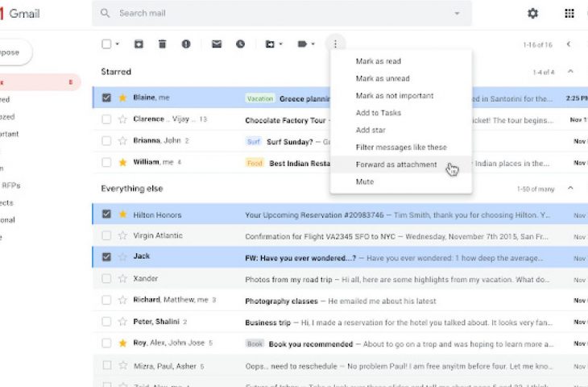The height and width of the screenshot is (387, 588).
Task: Collapse the Starred section chevron
Action: (570, 71)
